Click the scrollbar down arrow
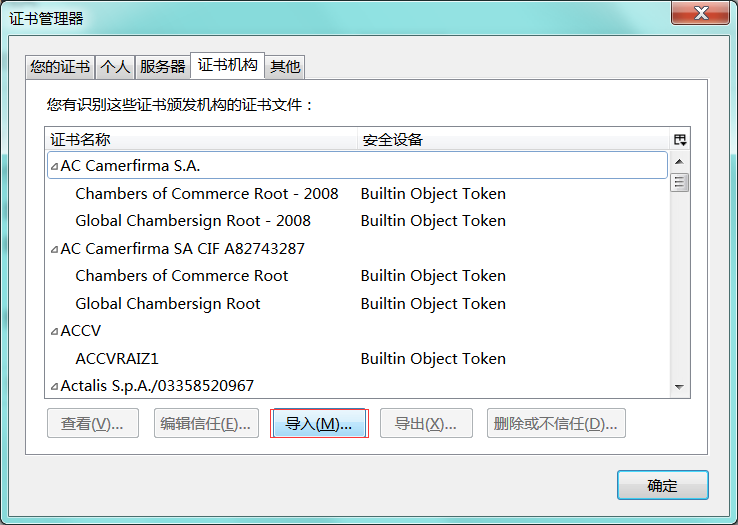 679,387
